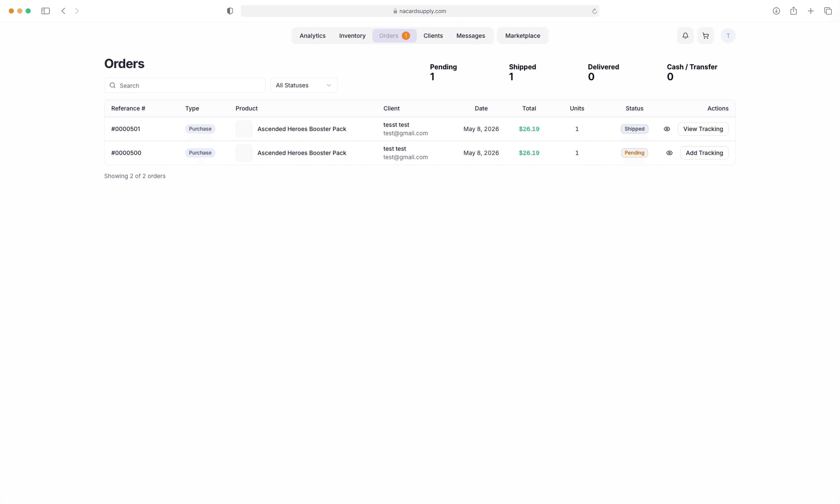This screenshot has height=504, width=840.
Task: Show the tab overview
Action: [x=828, y=11]
